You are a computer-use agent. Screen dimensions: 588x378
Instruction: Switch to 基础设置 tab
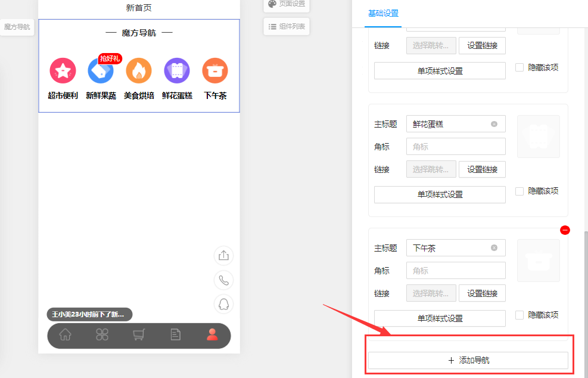pyautogui.click(x=383, y=14)
